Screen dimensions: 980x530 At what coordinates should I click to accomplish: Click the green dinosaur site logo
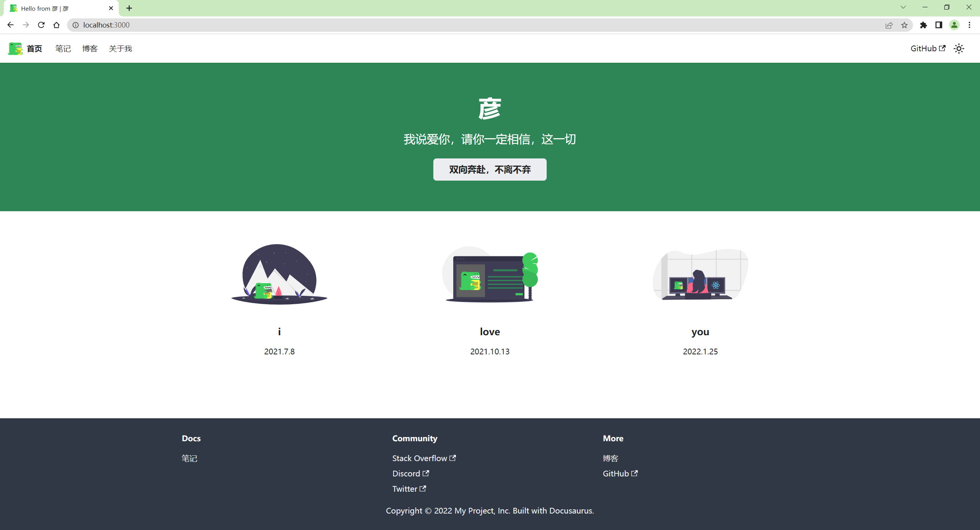pos(15,48)
